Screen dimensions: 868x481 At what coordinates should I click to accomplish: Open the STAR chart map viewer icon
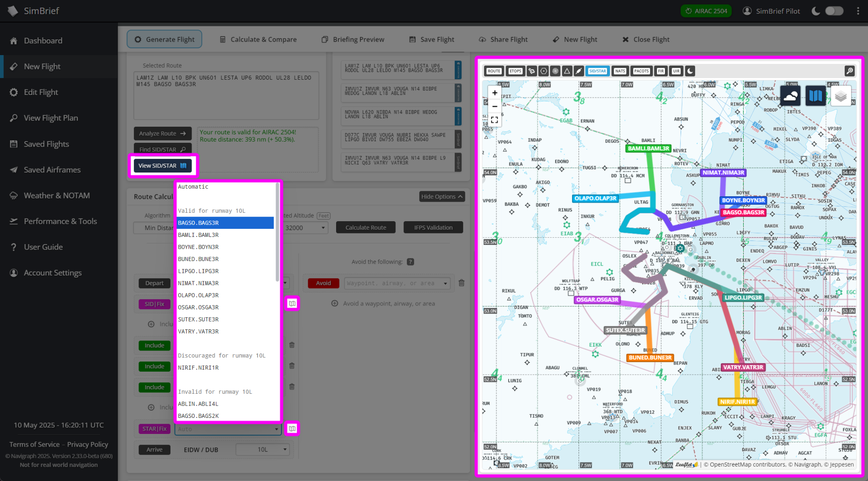[x=292, y=428]
